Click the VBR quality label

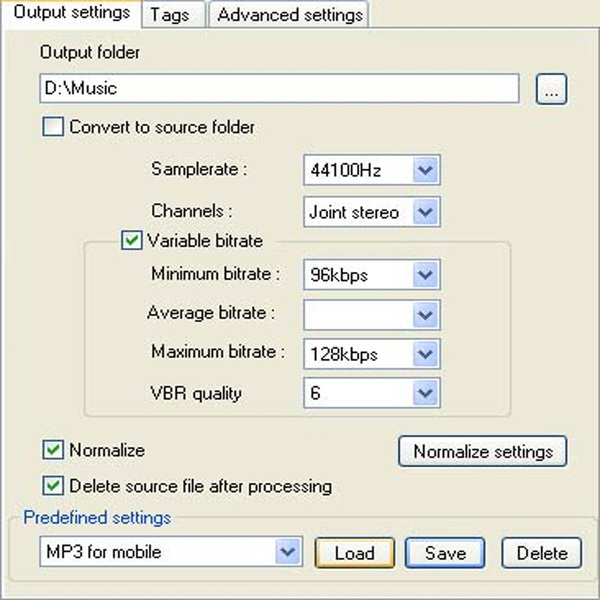196,393
